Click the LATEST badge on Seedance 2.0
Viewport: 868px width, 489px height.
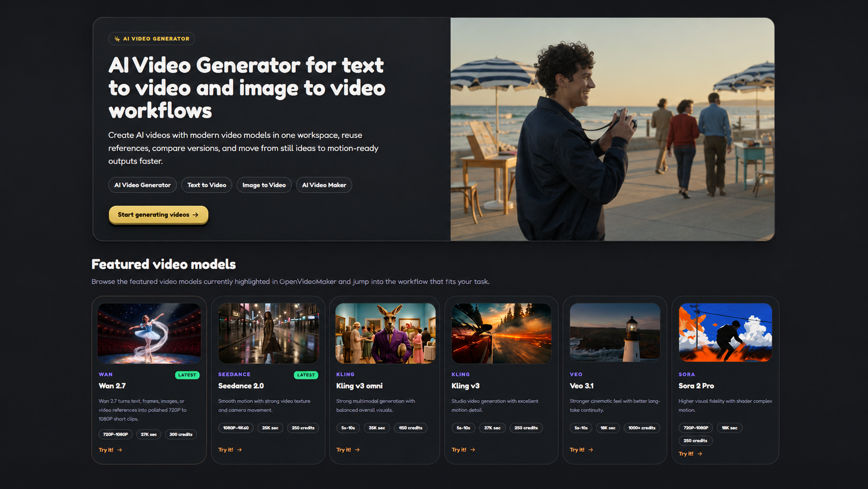tap(306, 375)
